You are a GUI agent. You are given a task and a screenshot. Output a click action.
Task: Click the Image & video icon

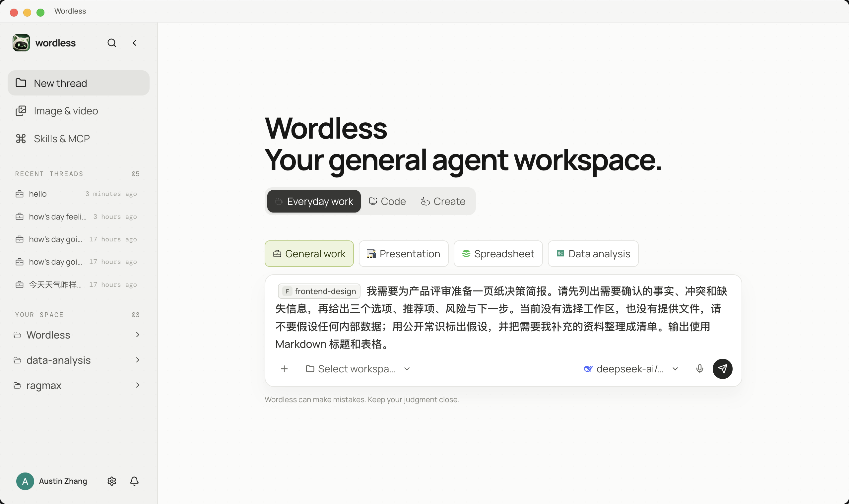[x=21, y=111]
